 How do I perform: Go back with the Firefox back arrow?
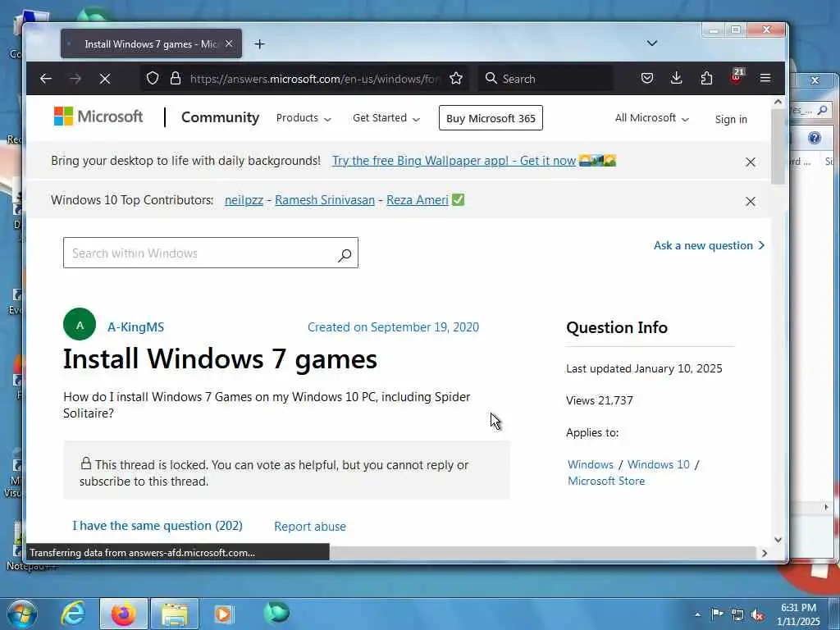[x=46, y=79]
